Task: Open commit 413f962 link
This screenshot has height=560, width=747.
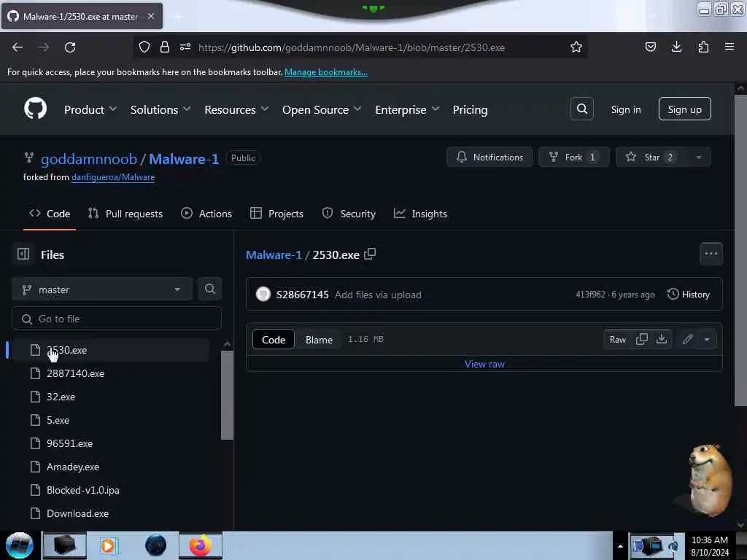Action: (589, 295)
